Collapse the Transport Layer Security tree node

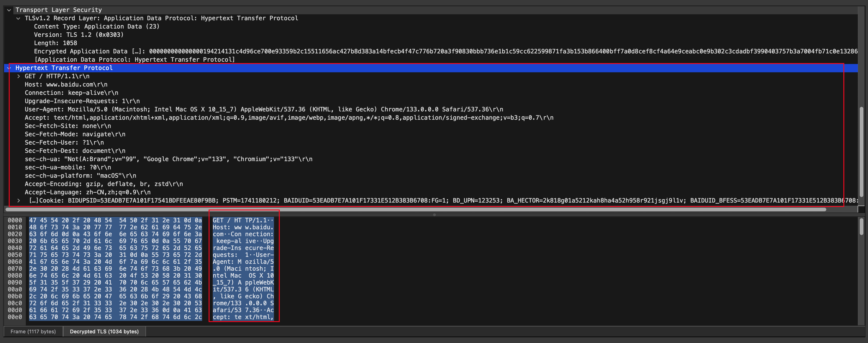(9, 10)
